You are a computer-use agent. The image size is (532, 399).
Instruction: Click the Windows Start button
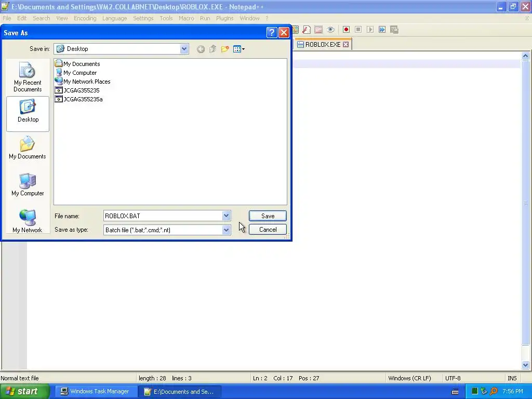pos(25,392)
